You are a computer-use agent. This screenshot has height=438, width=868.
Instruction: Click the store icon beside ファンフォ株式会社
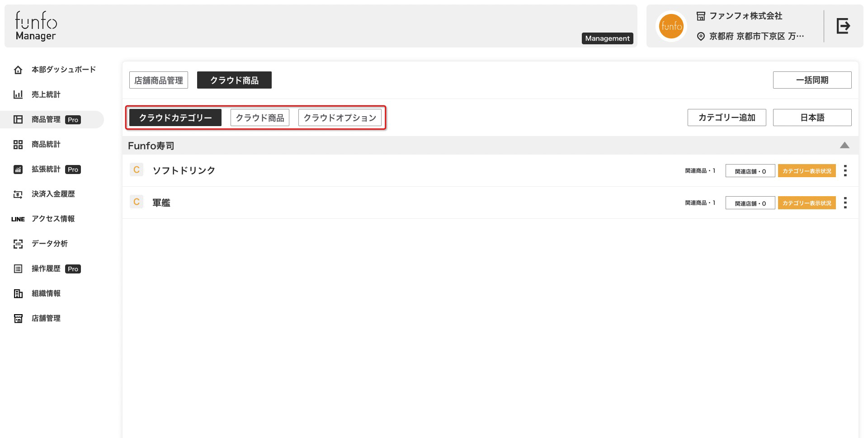[x=701, y=16]
